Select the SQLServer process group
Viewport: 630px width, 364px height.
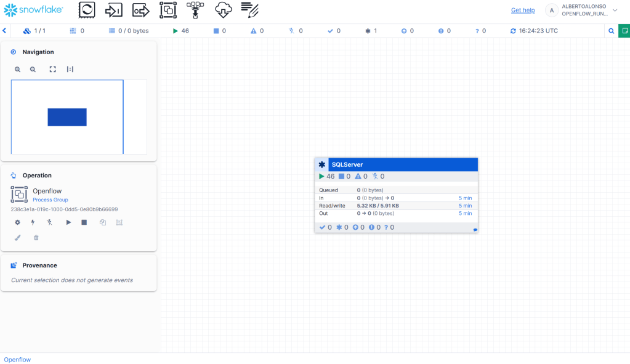coord(396,164)
